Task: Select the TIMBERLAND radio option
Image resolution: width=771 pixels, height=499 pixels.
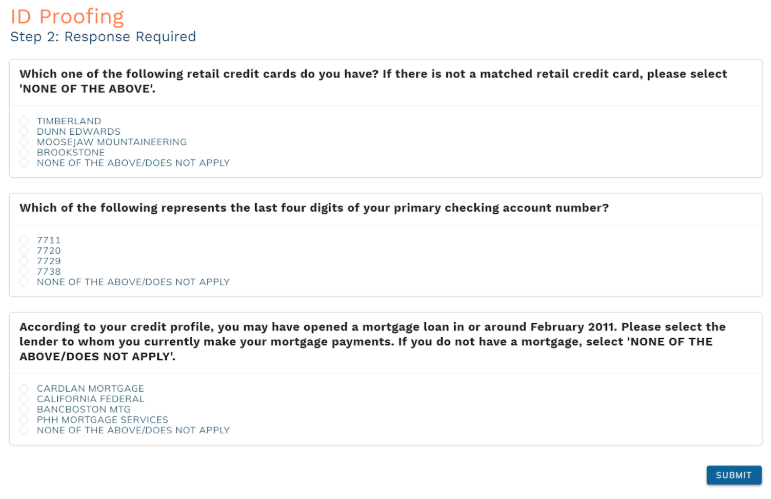Action: 24,121
